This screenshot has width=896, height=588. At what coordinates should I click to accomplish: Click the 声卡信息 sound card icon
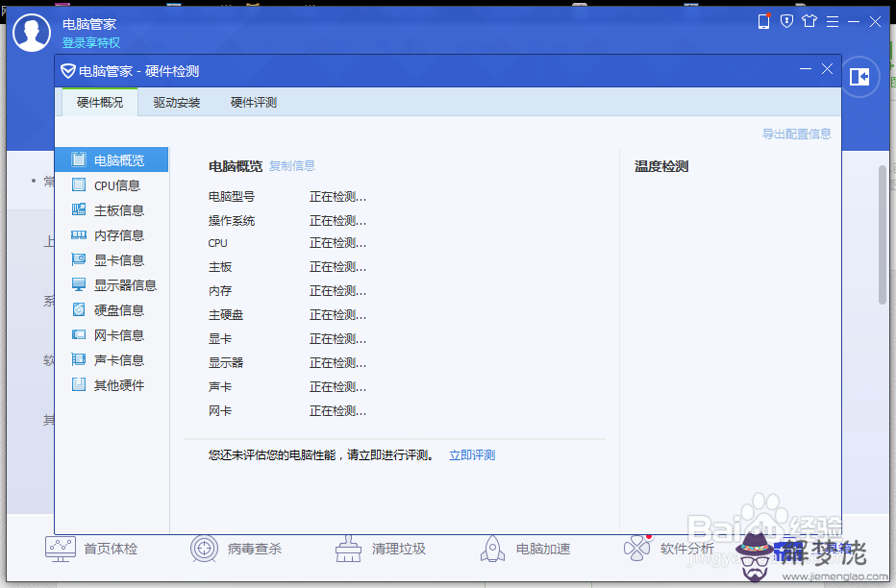click(x=79, y=359)
